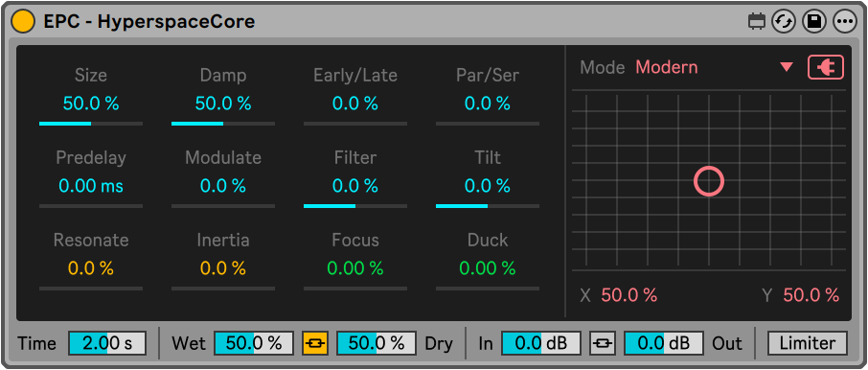This screenshot has height=370, width=868.
Task: Toggle the device activator on/off button
Action: click(23, 22)
